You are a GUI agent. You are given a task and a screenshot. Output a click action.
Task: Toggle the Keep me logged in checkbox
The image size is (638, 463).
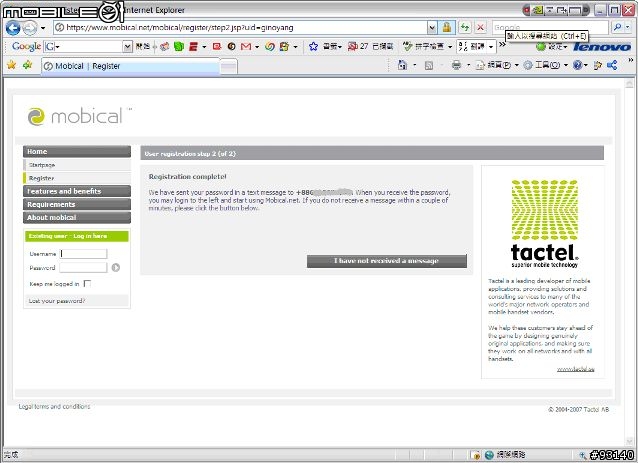coord(87,284)
